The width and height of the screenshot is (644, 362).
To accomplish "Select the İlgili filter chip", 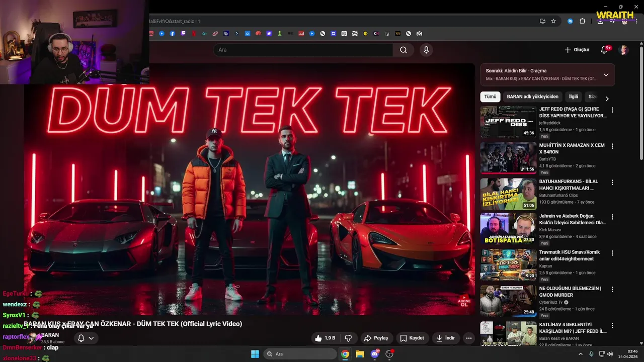I will 574,97.
